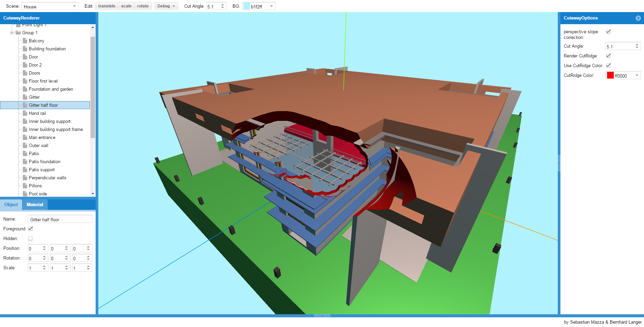Disable perspective slope correction checkbox
This screenshot has height=327, width=644.
pos(608,32)
